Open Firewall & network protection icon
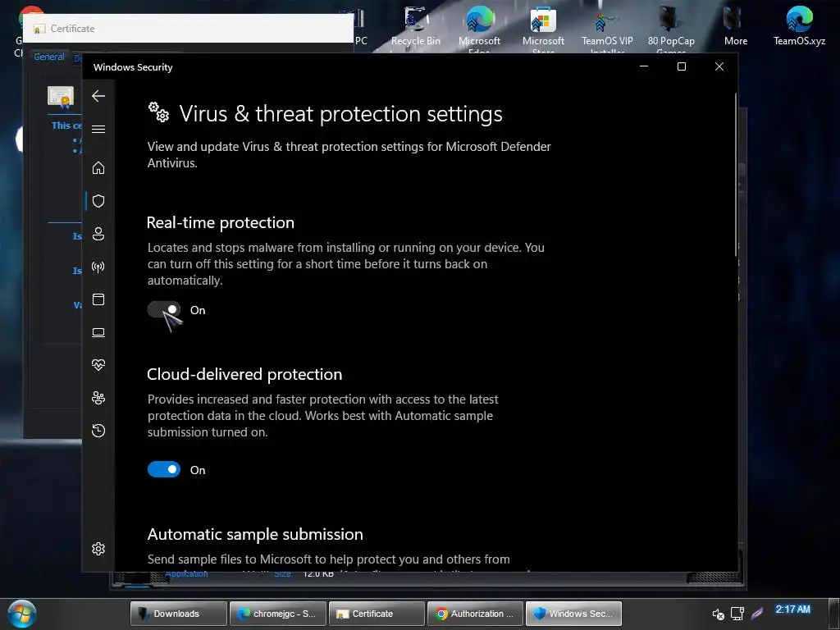This screenshot has width=840, height=630. point(98,267)
